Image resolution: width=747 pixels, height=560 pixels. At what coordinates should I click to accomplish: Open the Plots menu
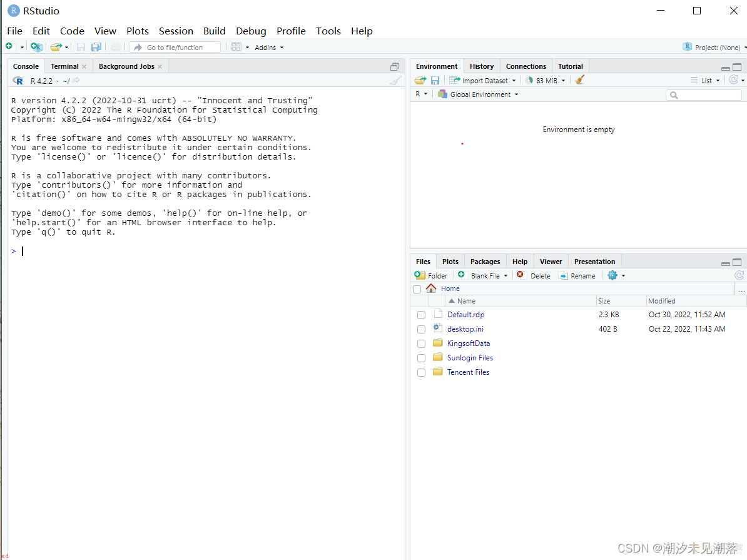[x=138, y=31]
